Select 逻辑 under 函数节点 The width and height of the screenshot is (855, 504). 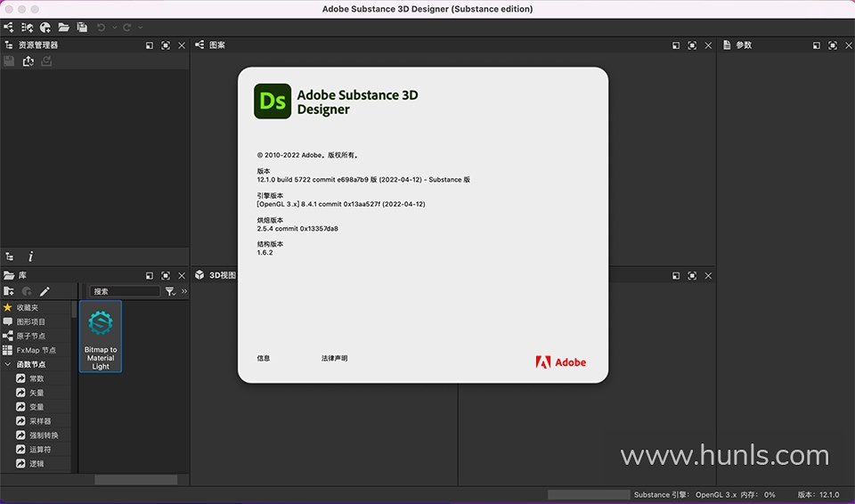tap(36, 464)
